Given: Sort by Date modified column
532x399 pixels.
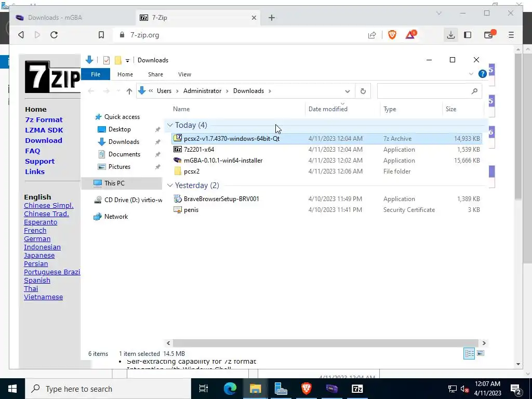Looking at the screenshot, I should pos(342,109).
